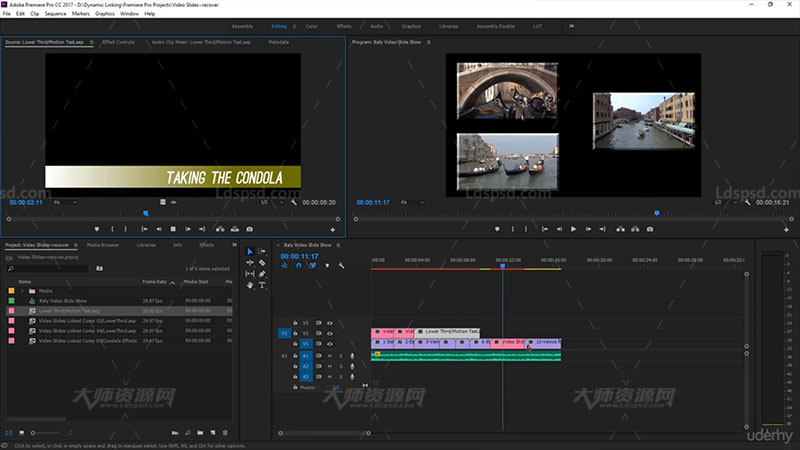Select the Pen tool
800x450 pixels.
(262, 274)
